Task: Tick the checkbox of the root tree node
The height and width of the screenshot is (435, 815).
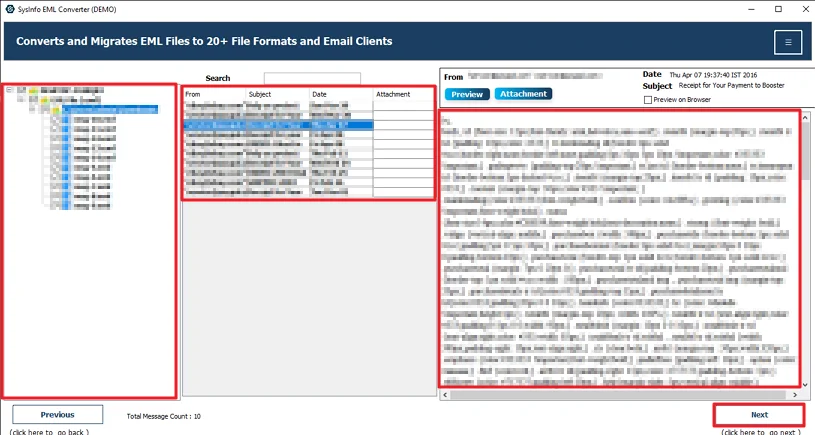Action: [x=20, y=90]
